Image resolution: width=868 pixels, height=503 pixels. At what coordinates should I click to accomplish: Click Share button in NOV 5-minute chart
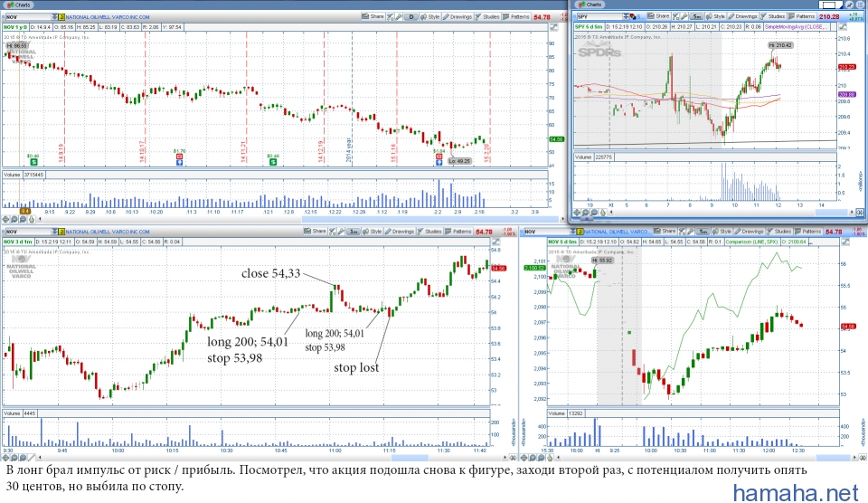[x=665, y=231]
